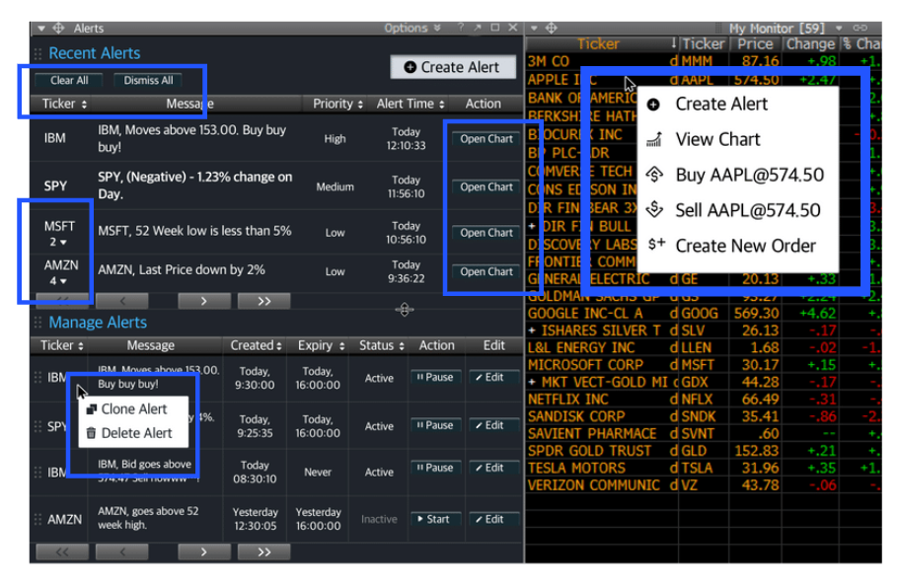The width and height of the screenshot is (898, 588).
Task: Click the Manage Alerts section grip icon
Action: tap(37, 323)
